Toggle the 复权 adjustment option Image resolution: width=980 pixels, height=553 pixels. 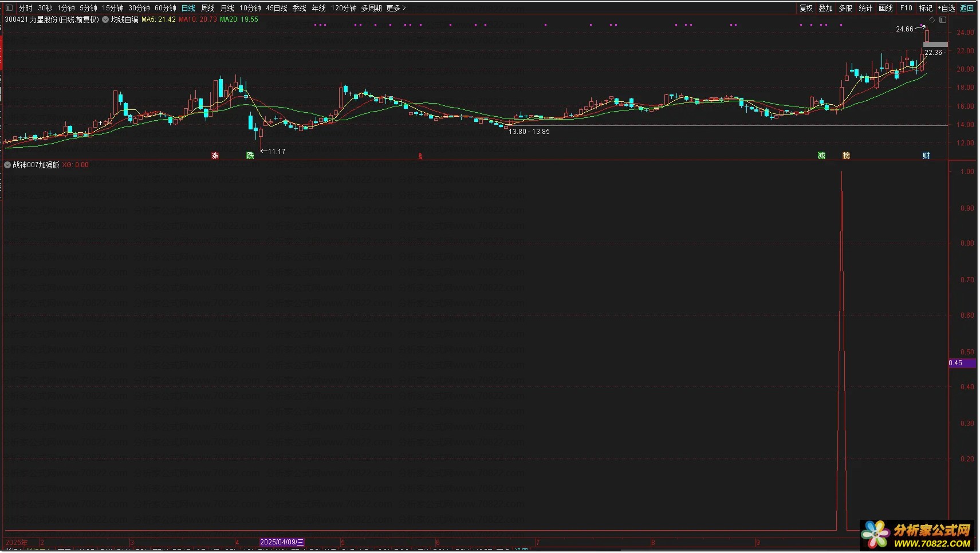pyautogui.click(x=806, y=8)
